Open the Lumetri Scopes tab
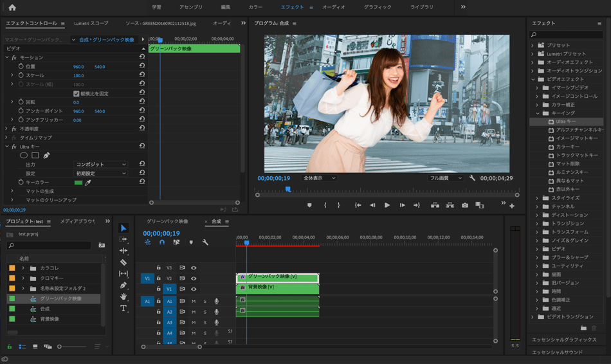611x364 pixels. (91, 23)
